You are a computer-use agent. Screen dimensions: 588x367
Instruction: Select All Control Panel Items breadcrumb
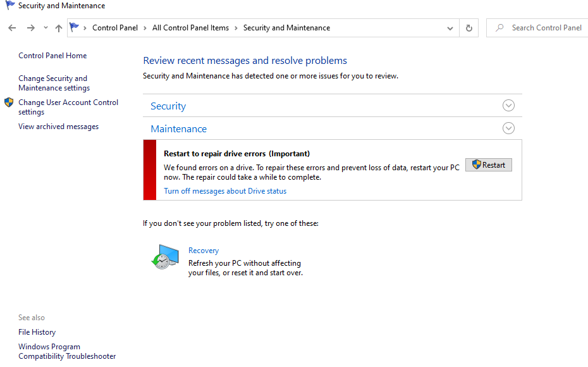190,28
